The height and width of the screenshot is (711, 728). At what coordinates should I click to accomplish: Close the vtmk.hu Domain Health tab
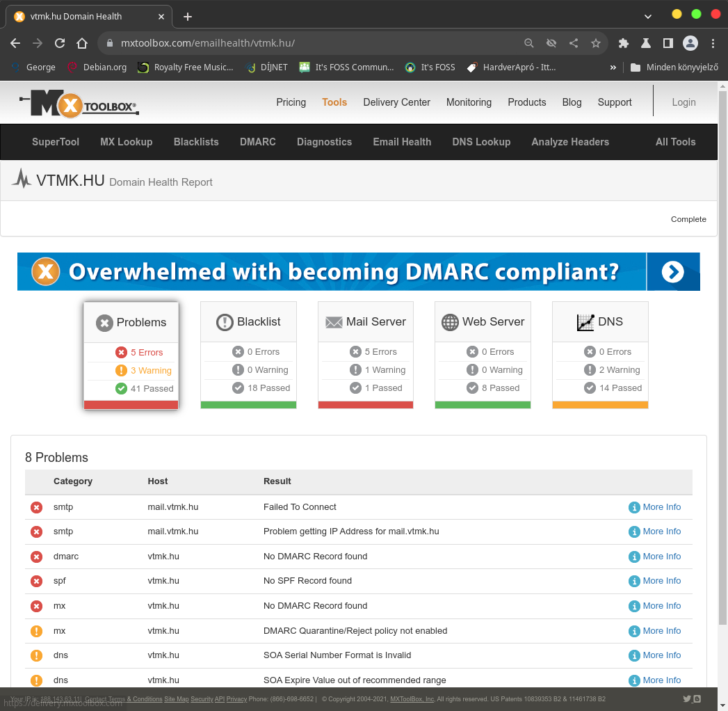(161, 17)
